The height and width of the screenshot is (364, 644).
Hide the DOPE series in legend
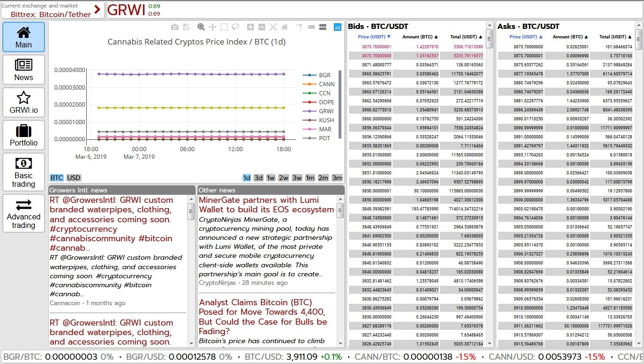(x=326, y=102)
